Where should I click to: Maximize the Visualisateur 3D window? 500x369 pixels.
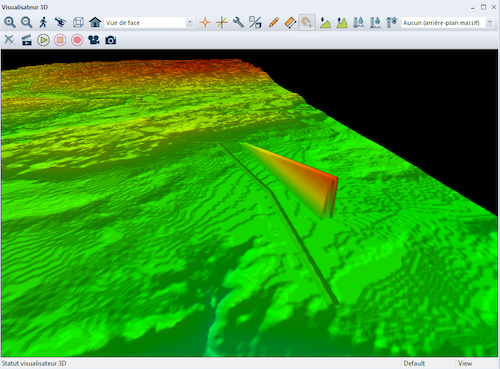tap(483, 7)
